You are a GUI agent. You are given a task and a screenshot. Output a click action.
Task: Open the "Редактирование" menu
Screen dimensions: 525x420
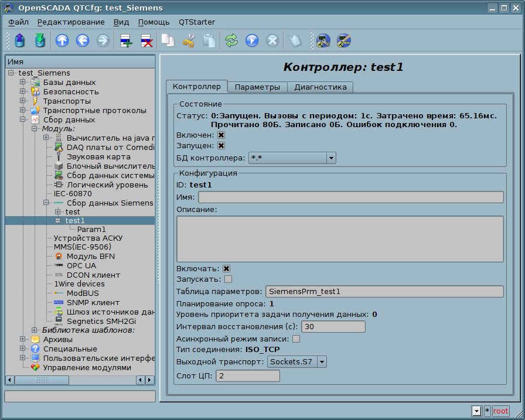71,22
